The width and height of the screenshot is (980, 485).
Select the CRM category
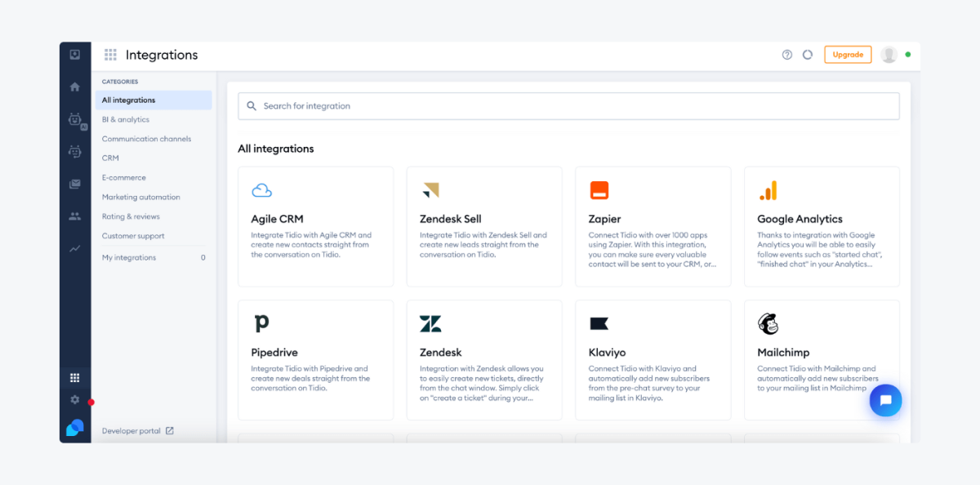[110, 158]
